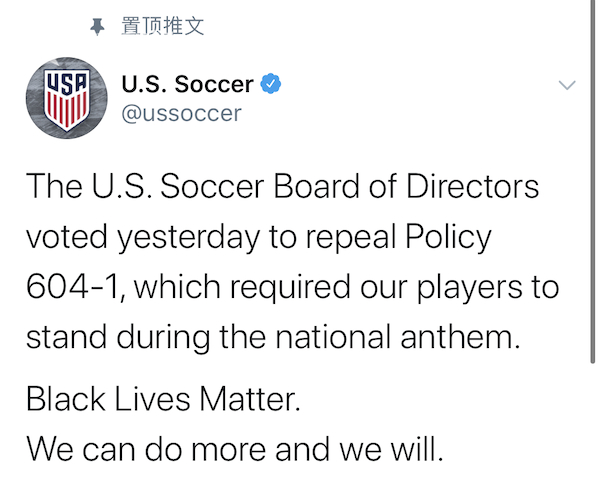Open the U.S. Soccer display name
The image size is (600, 504).
[x=187, y=86]
